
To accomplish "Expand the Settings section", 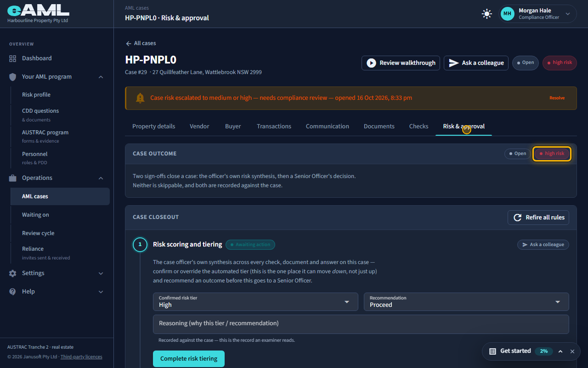I will pyautogui.click(x=101, y=273).
